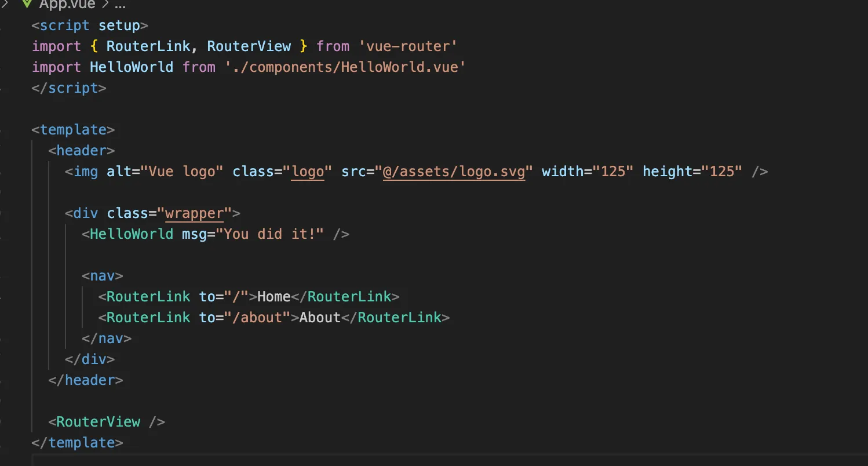This screenshot has width=868, height=466.
Task: Click 'RouterView' in the import statement
Action: click(x=249, y=46)
